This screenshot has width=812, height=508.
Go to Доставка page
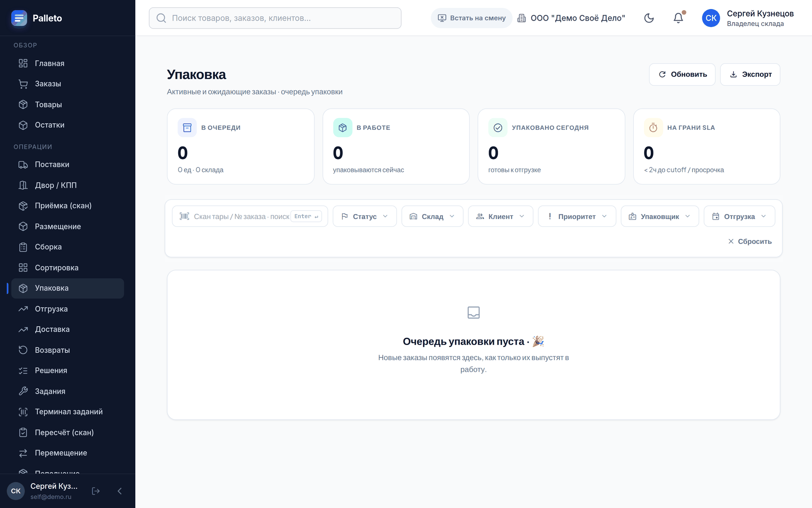coord(68,329)
